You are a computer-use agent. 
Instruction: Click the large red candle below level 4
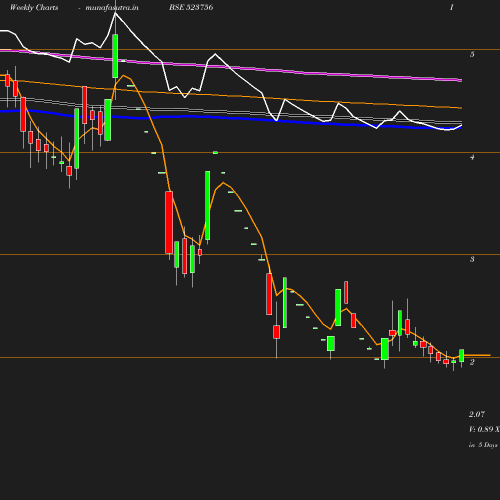tap(169, 222)
